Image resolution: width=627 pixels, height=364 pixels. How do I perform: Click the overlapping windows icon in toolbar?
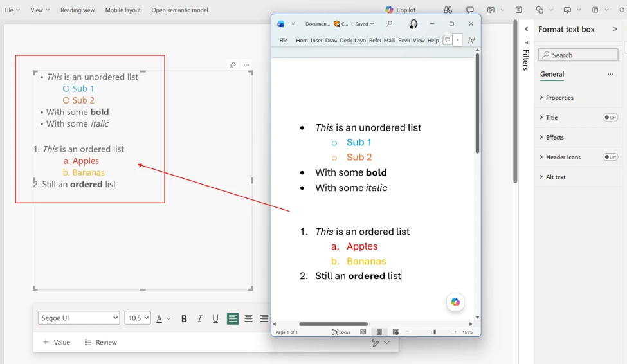click(595, 10)
